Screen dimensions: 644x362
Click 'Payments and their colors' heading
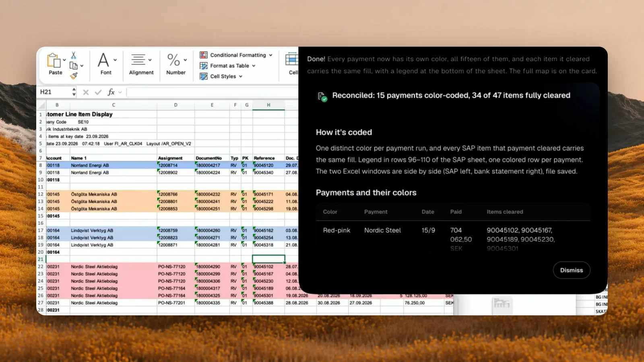click(x=366, y=193)
